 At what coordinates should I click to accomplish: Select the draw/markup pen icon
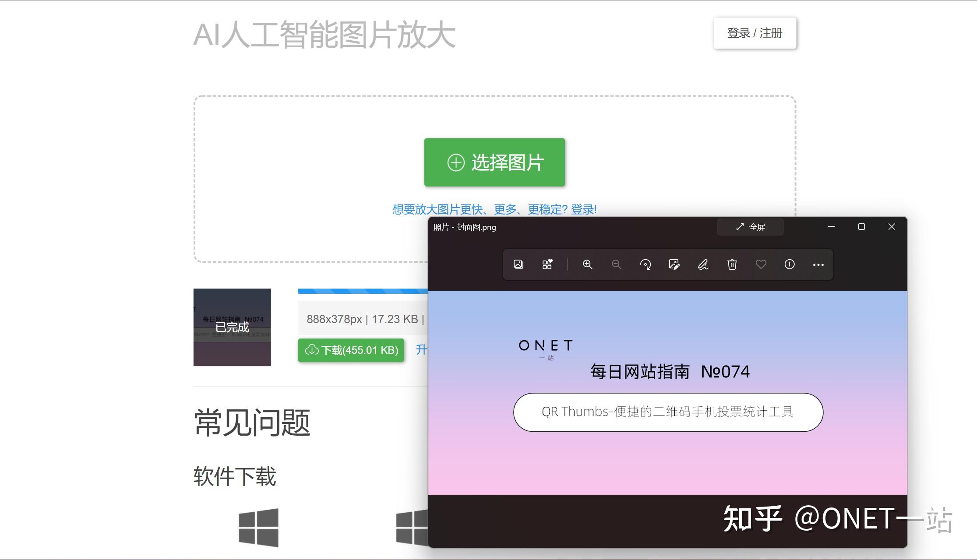click(703, 264)
